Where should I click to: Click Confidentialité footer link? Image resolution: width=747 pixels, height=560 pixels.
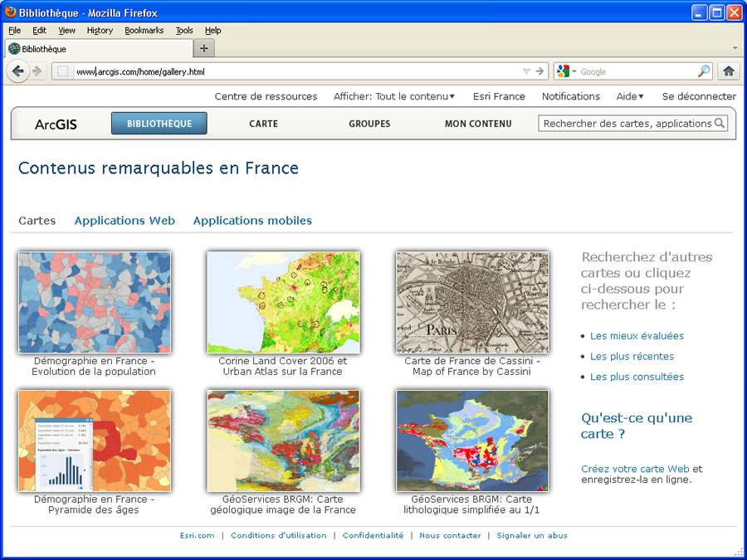coord(373,535)
